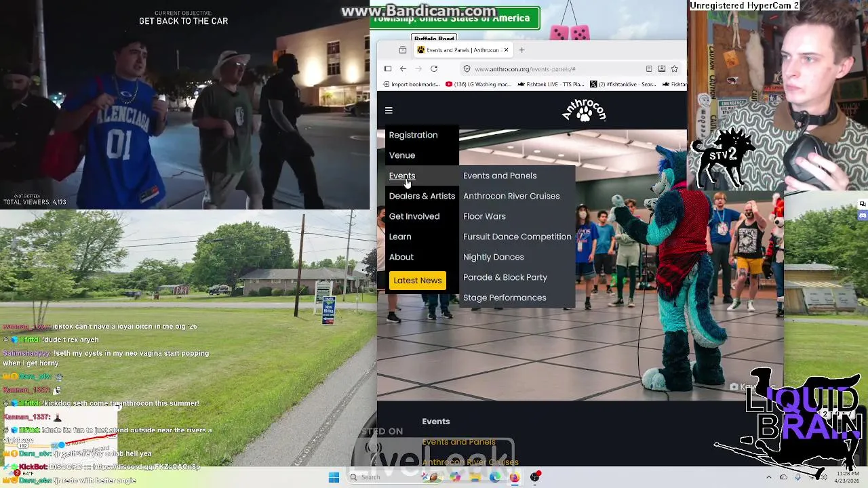The width and height of the screenshot is (868, 488).
Task: Click the Anthrocon paw logo
Action: point(584,110)
